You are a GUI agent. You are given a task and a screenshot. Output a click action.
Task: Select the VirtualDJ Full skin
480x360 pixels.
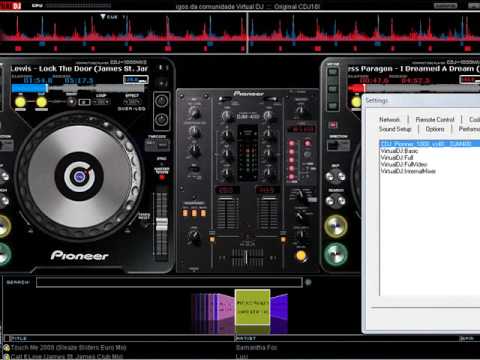point(397,158)
